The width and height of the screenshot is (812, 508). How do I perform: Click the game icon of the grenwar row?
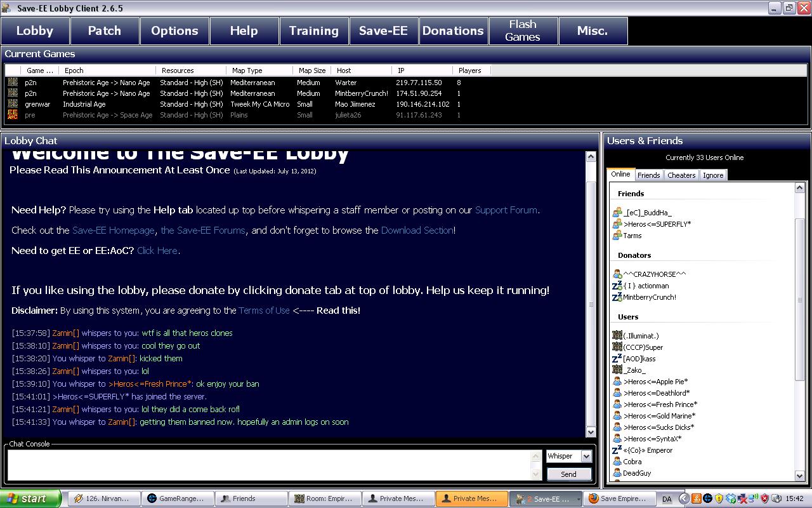[x=13, y=104]
